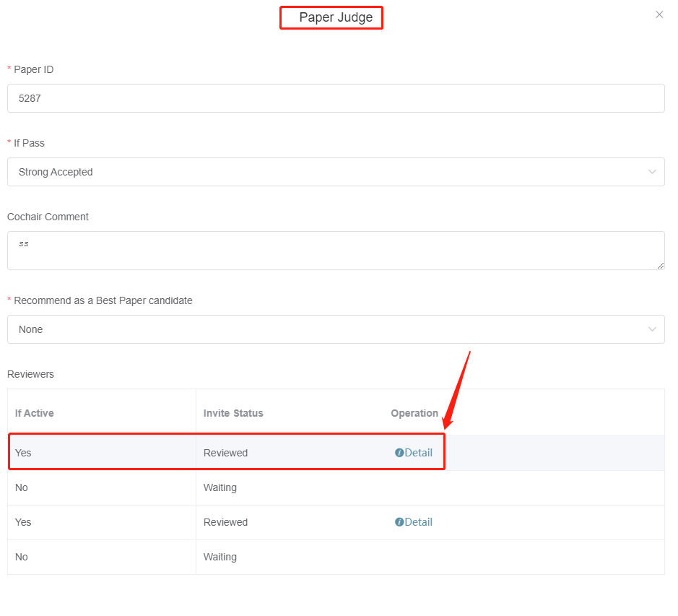
Task: Grab the Cochair Comment textarea resize handle
Action: tap(661, 266)
